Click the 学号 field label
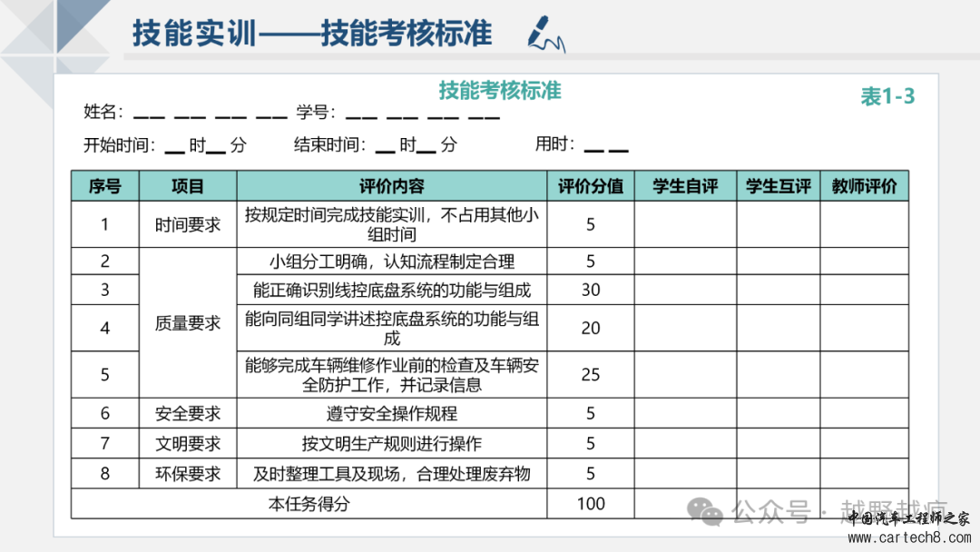The image size is (980, 552). point(316,112)
